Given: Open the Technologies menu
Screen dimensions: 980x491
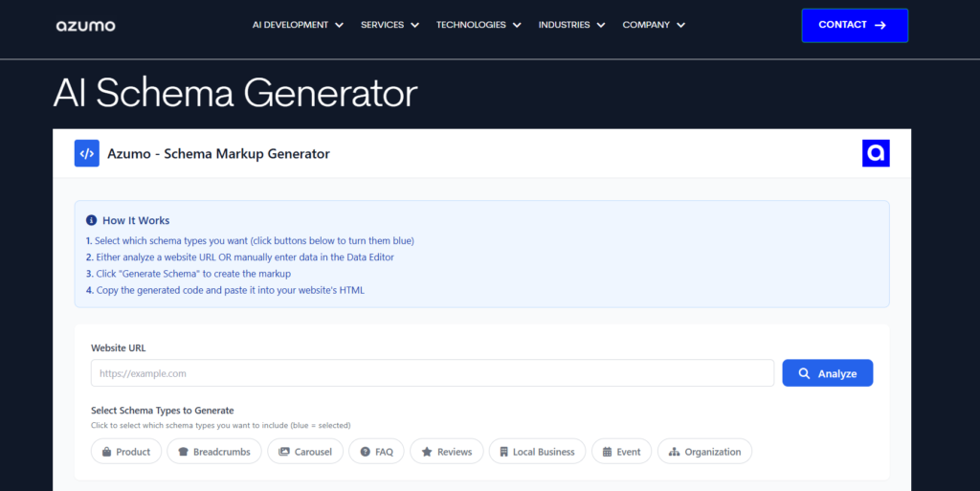Looking at the screenshot, I should pyautogui.click(x=479, y=25).
